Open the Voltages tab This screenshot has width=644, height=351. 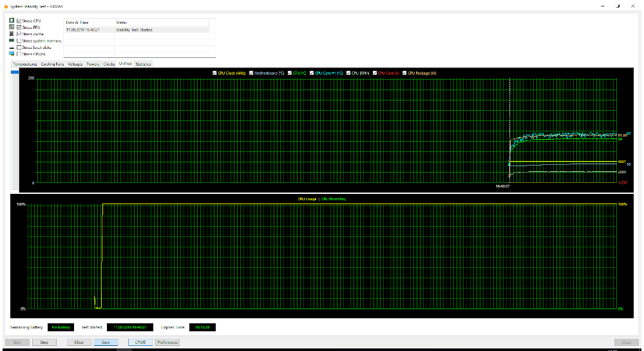pyautogui.click(x=75, y=64)
